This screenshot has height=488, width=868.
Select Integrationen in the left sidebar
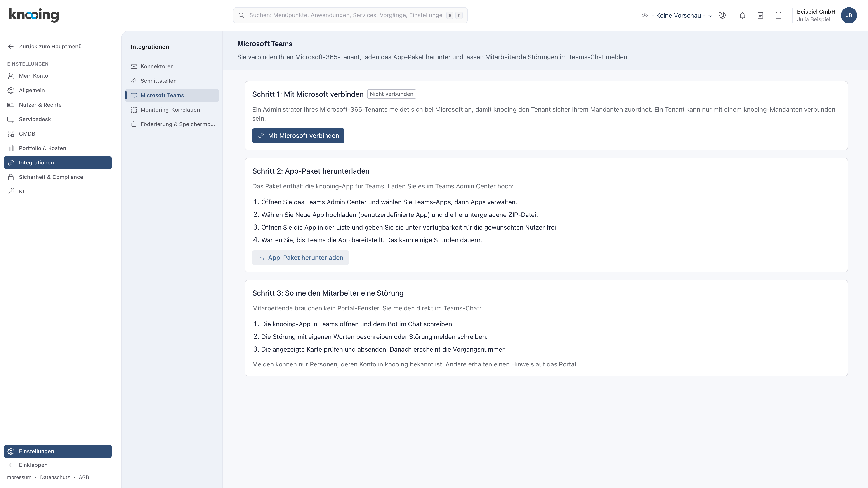coord(58,163)
